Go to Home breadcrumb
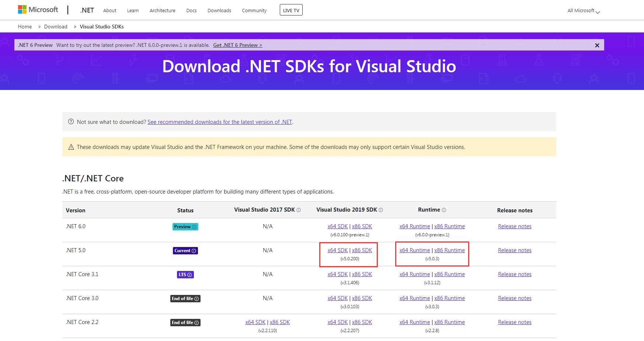This screenshot has width=644, height=341. 25,27
